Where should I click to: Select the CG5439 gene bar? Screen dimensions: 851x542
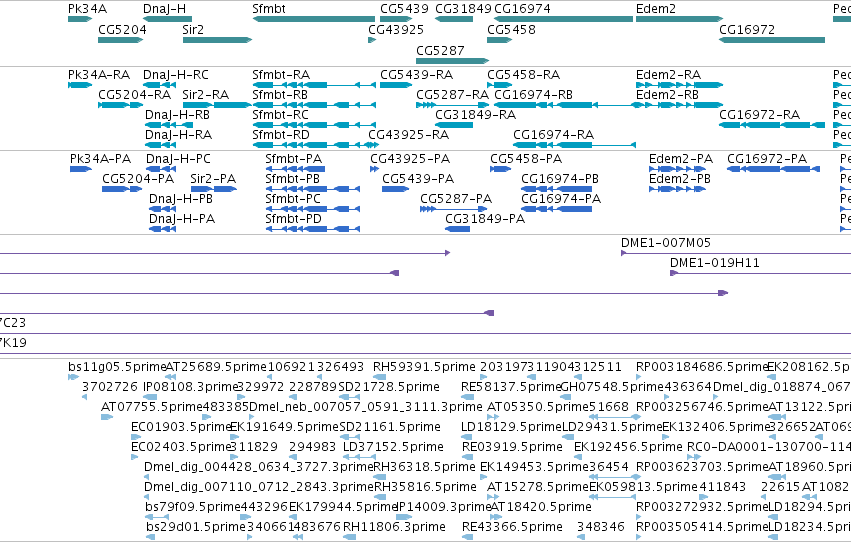(x=396, y=19)
